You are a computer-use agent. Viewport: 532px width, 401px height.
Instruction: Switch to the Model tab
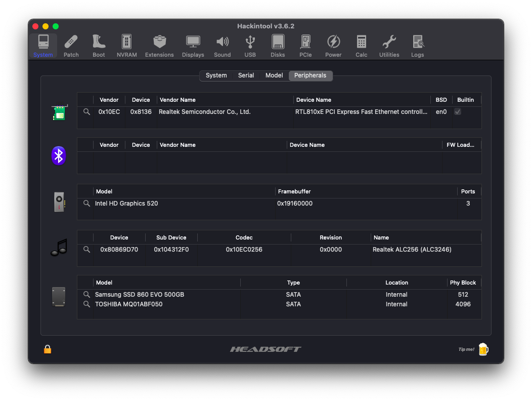pyautogui.click(x=274, y=75)
